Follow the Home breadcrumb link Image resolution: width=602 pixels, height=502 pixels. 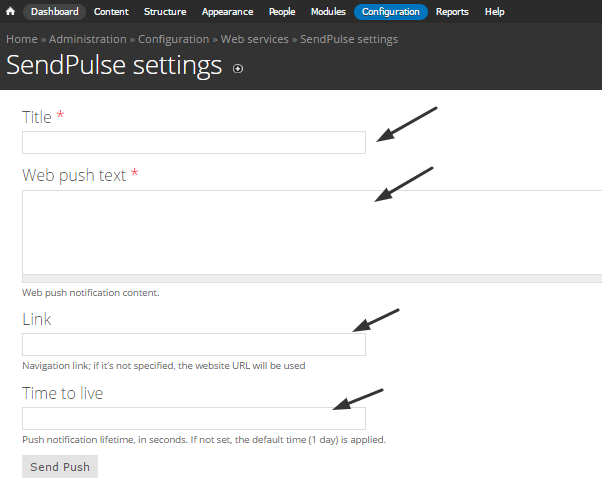tap(22, 39)
